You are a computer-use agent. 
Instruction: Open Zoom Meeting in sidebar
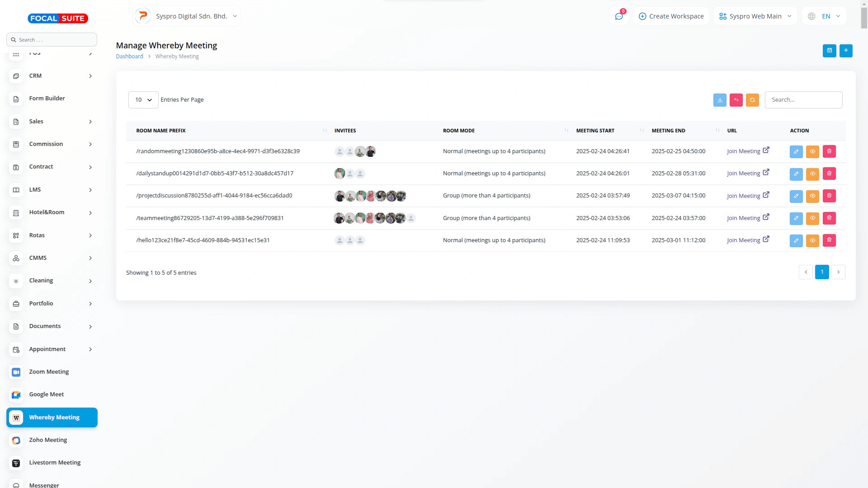49,372
